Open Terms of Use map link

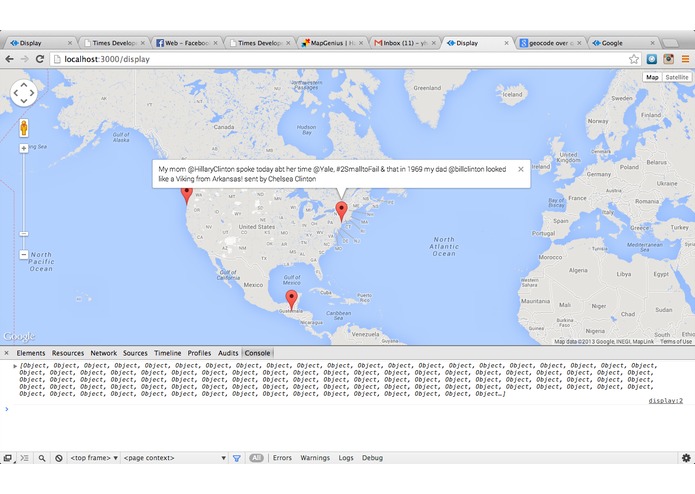(675, 342)
